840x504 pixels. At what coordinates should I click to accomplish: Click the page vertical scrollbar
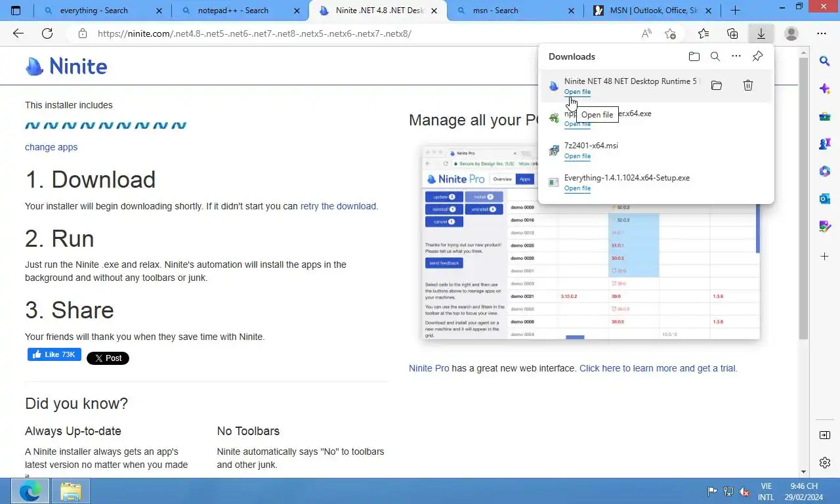tap(804, 197)
